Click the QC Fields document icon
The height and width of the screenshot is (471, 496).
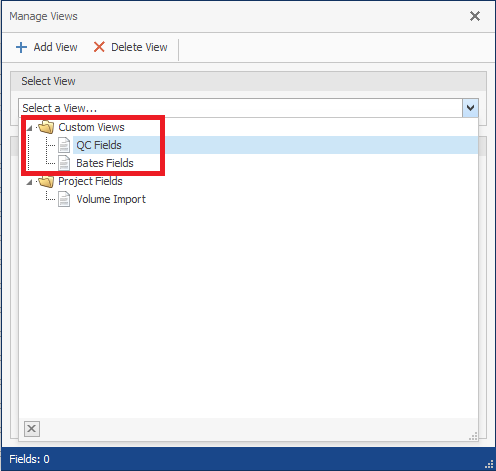64,145
